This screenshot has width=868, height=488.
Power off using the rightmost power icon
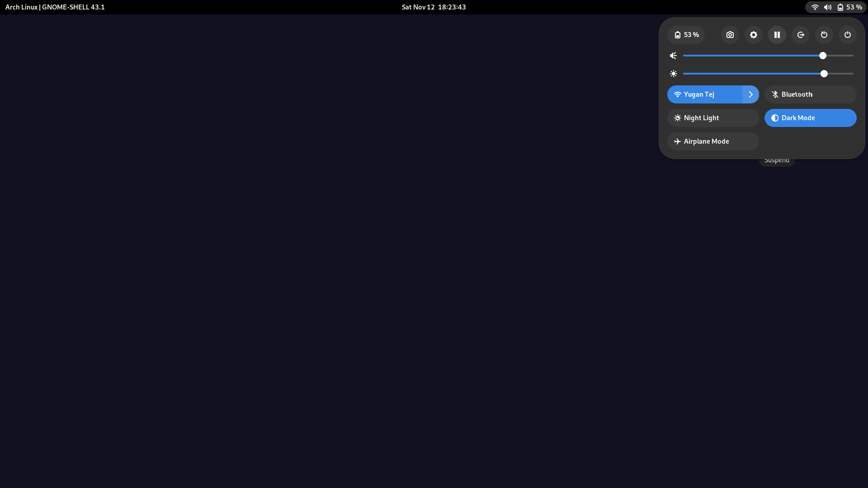[x=847, y=35]
